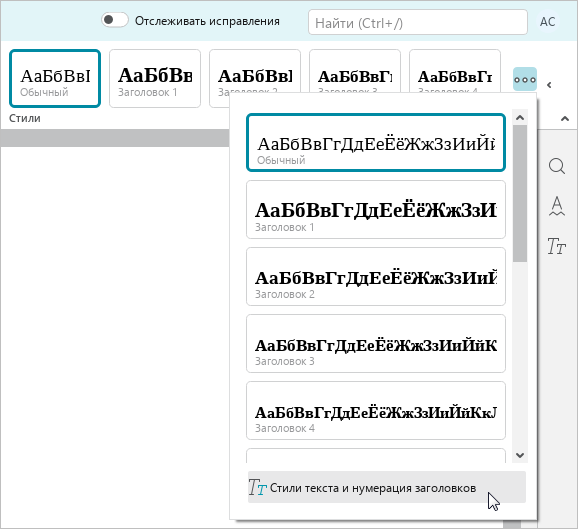Collapse the ribbon with the up chevron
Viewport: 578px width, 529px height.
pos(564,119)
